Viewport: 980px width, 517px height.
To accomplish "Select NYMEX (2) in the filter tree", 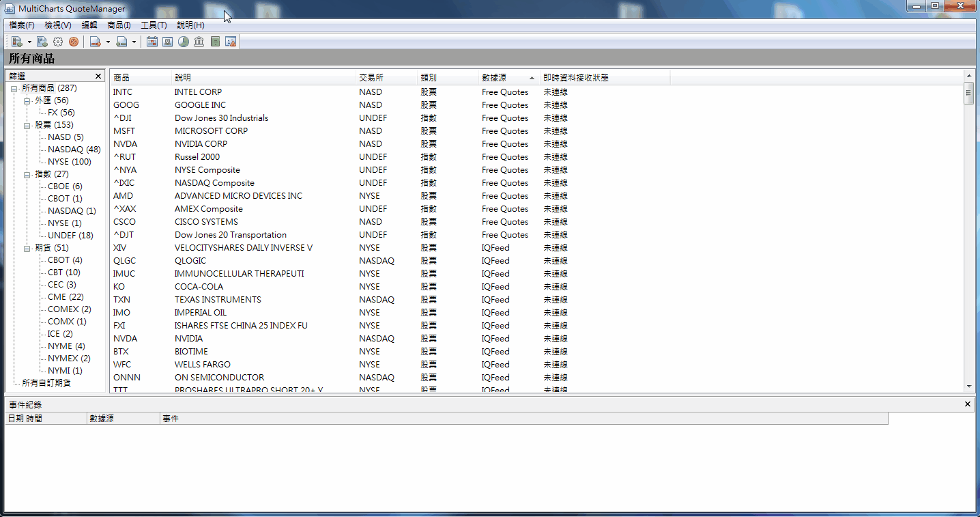I will [x=69, y=359].
